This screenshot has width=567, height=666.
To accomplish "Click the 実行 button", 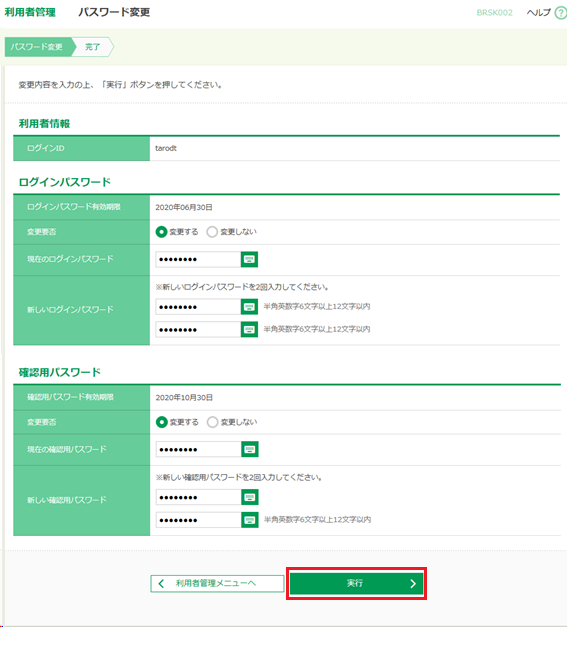I will [356, 583].
